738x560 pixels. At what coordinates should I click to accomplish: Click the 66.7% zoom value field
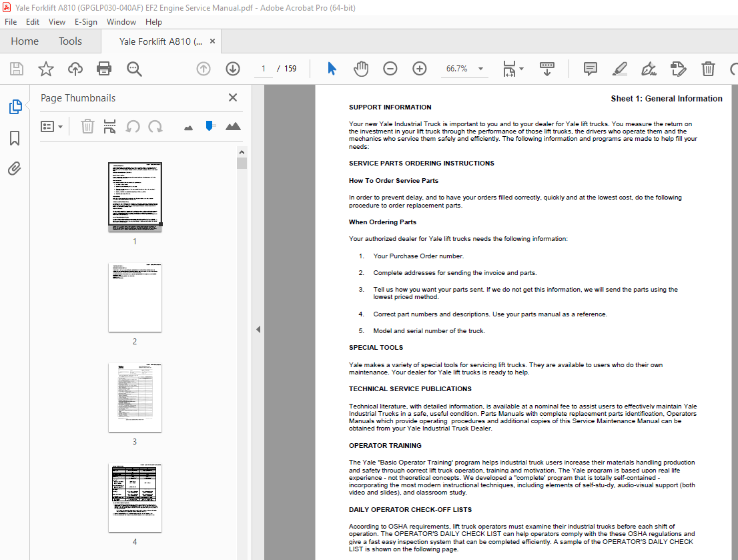[x=456, y=69]
